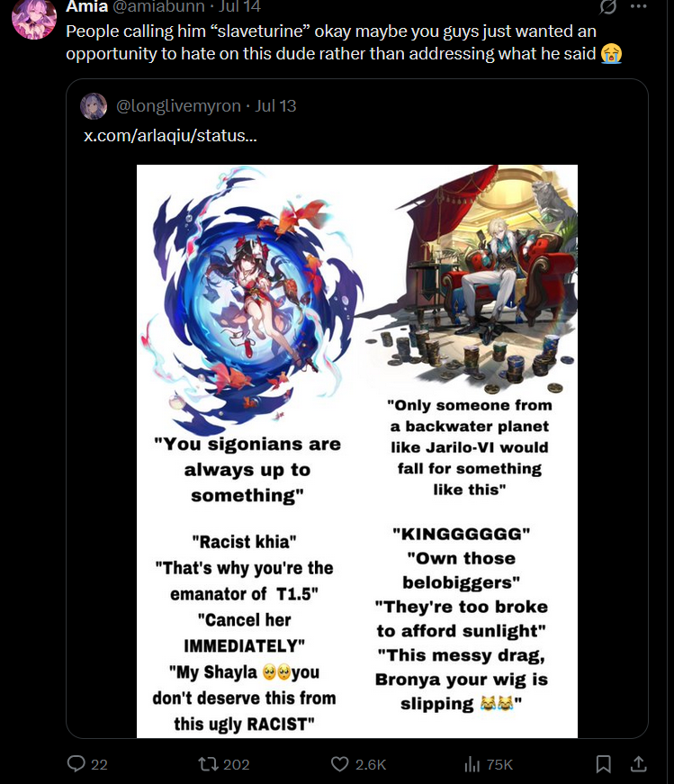This screenshot has width=674, height=784.
Task: Click the repost arrows icon
Action: [206, 764]
